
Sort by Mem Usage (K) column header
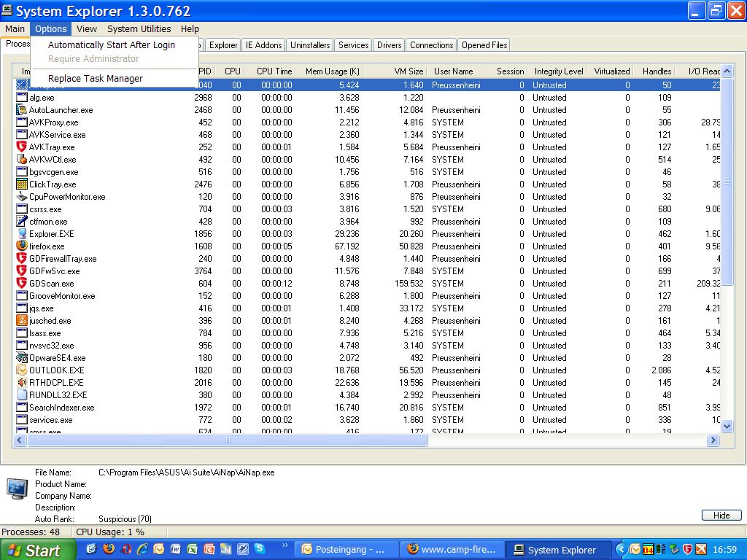(x=332, y=71)
